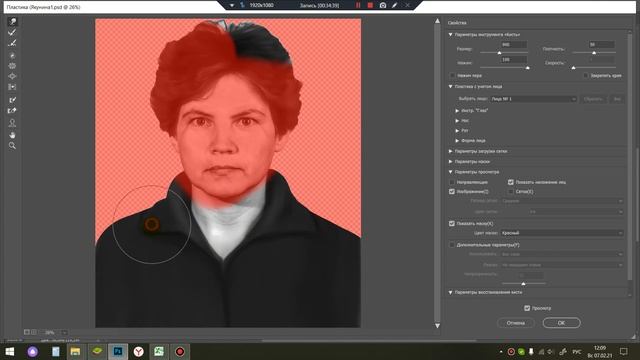Enable the Закрепить края checkbox
Viewport: 640px width, 360px height.
[586, 76]
